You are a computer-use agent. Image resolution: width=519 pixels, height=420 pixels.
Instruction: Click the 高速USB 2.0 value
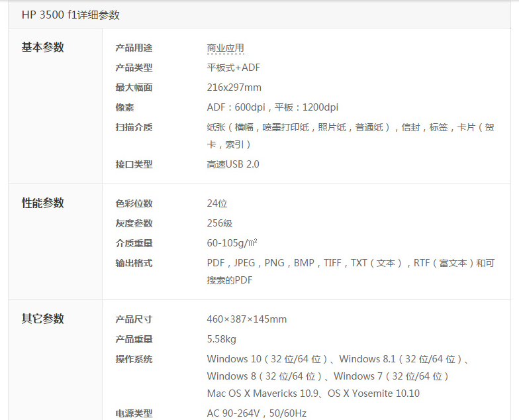(233, 164)
